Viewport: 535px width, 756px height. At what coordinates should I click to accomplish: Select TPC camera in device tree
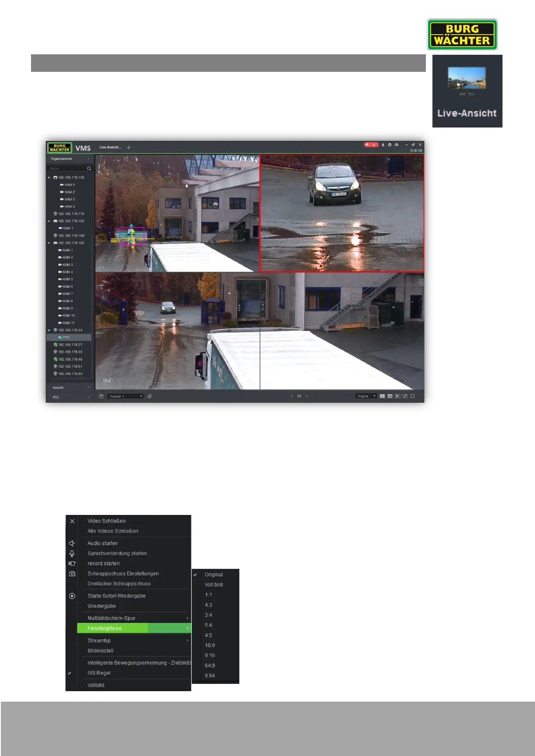[66, 338]
